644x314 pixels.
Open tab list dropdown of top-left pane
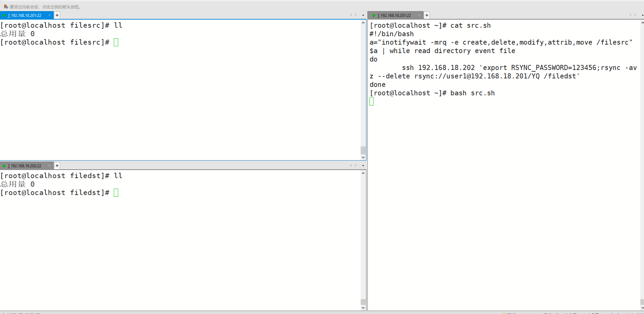(x=363, y=15)
